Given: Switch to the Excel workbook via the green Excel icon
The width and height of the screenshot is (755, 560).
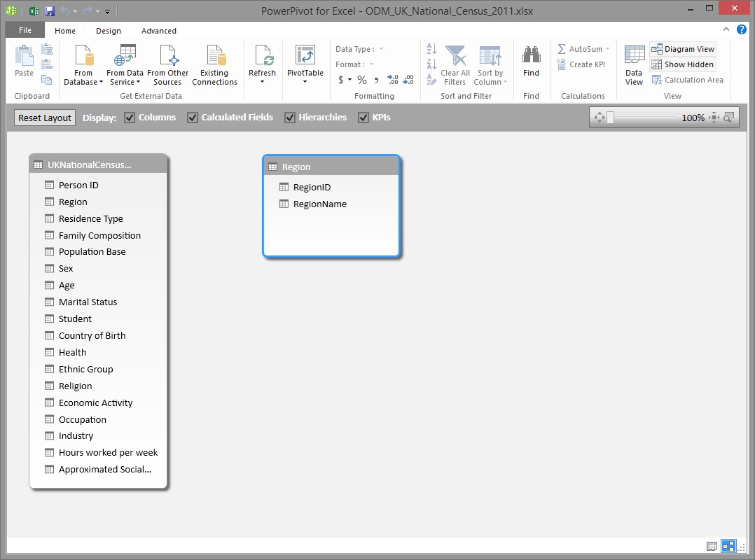Looking at the screenshot, I should pyautogui.click(x=34, y=10).
